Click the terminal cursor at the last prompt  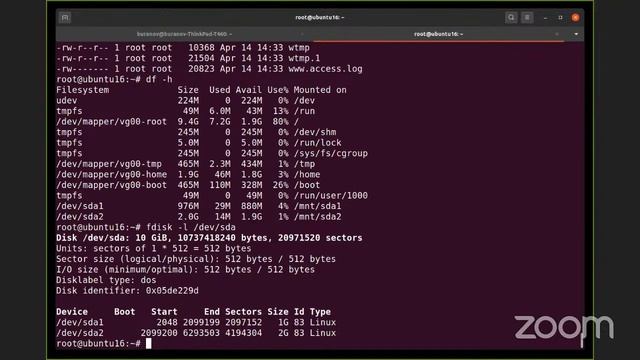pyautogui.click(x=149, y=344)
